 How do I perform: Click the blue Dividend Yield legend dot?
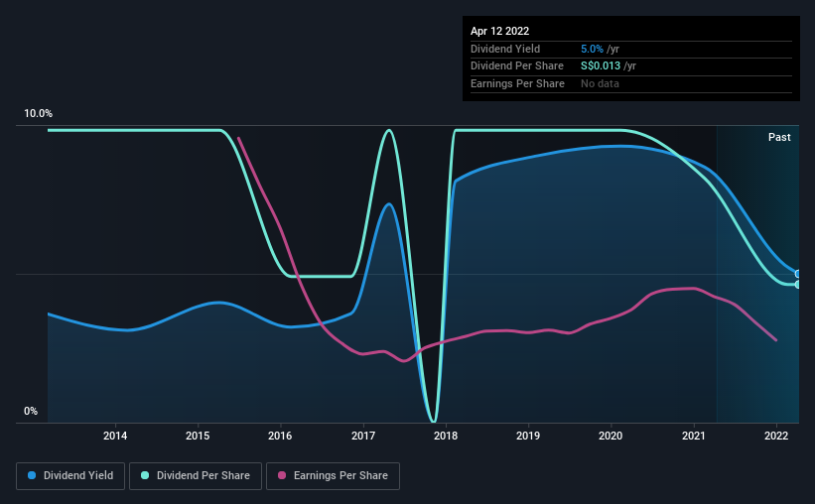click(32, 475)
